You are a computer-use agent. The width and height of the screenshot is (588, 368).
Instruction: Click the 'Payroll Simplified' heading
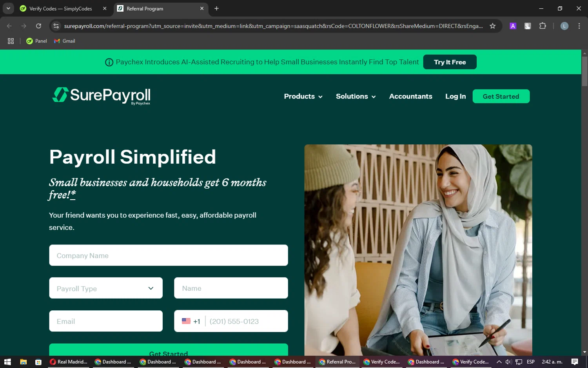coord(132,157)
